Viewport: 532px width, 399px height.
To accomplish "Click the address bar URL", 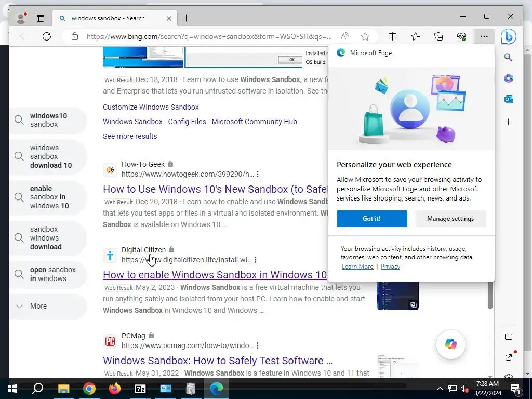I will (209, 36).
